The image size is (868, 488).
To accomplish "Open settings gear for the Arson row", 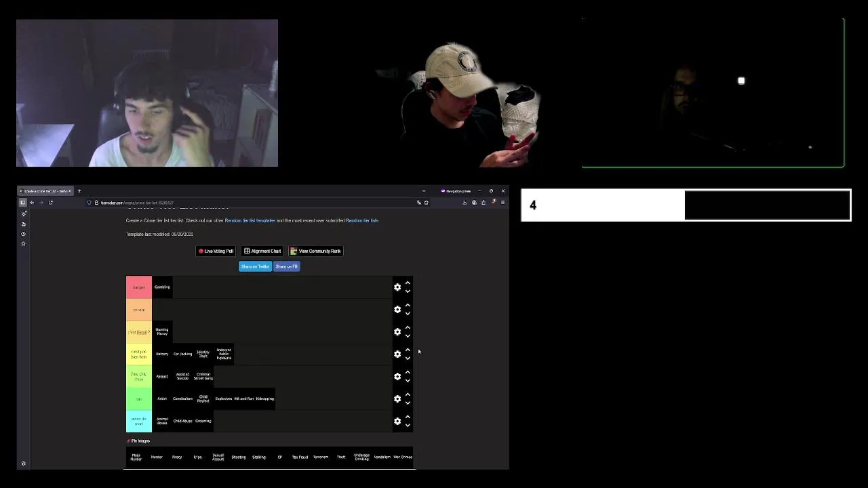I will point(397,399).
